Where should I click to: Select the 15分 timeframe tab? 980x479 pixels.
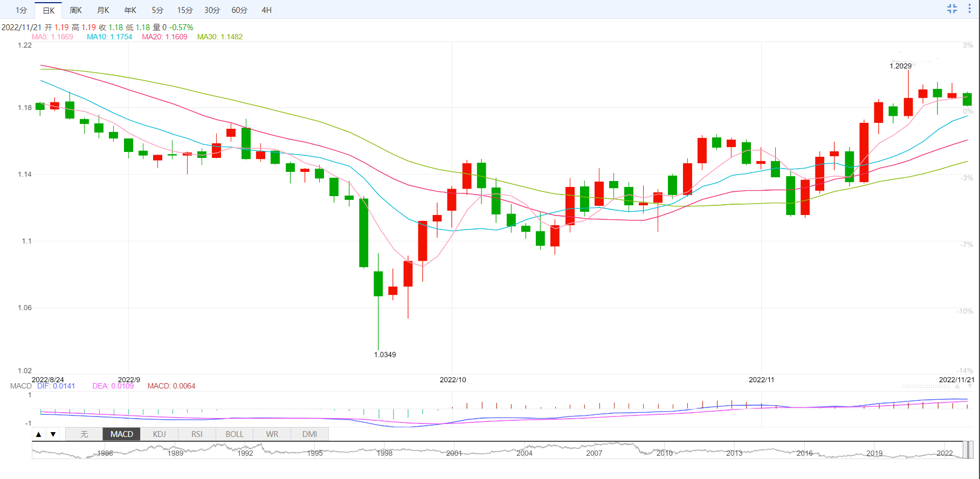pyautogui.click(x=185, y=10)
